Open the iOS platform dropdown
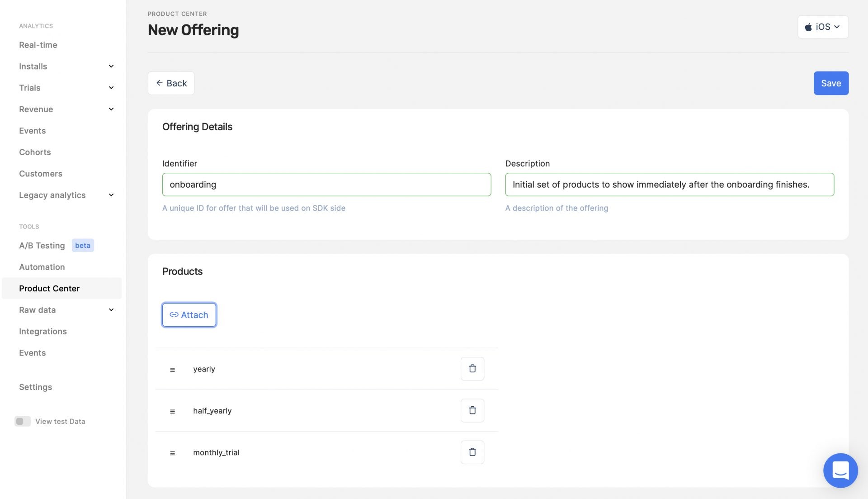 (x=822, y=27)
